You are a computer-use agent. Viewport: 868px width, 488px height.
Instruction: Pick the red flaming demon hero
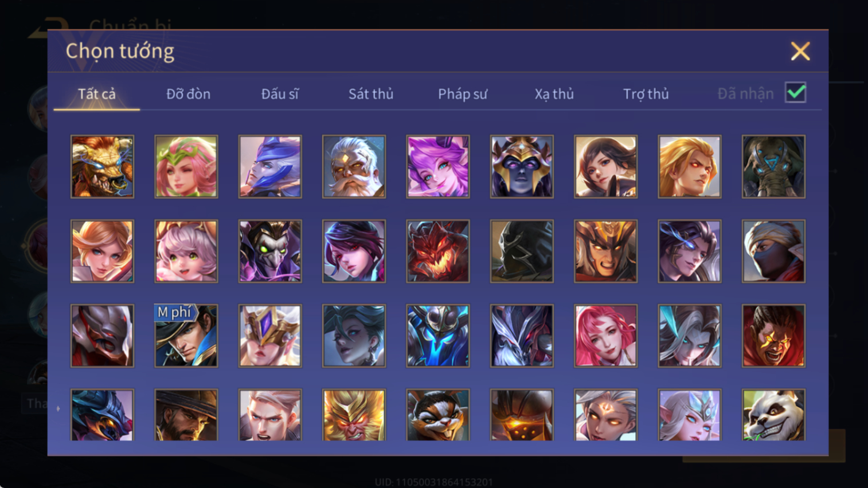[x=438, y=251]
